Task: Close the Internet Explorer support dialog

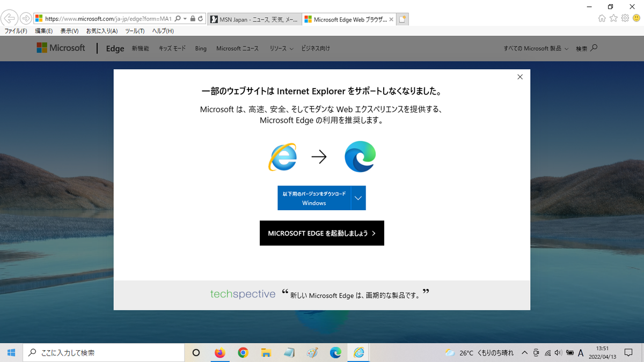Action: [x=519, y=77]
